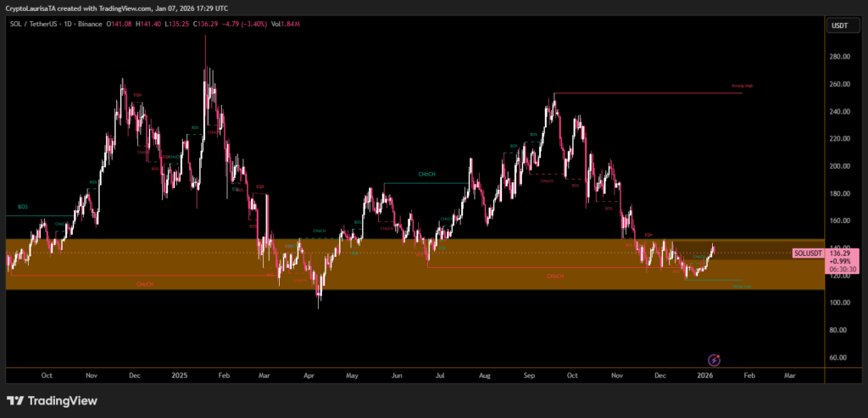
Task: Click the Strong High label
Action: (x=742, y=87)
